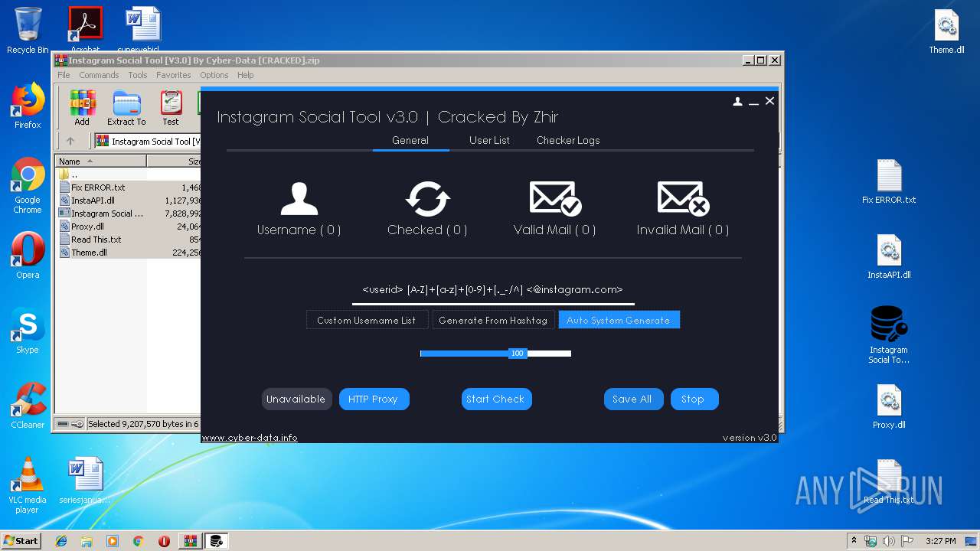The height and width of the screenshot is (551, 980).
Task: Select InstaAPI.dll in WinRAR list
Action: tap(93, 201)
